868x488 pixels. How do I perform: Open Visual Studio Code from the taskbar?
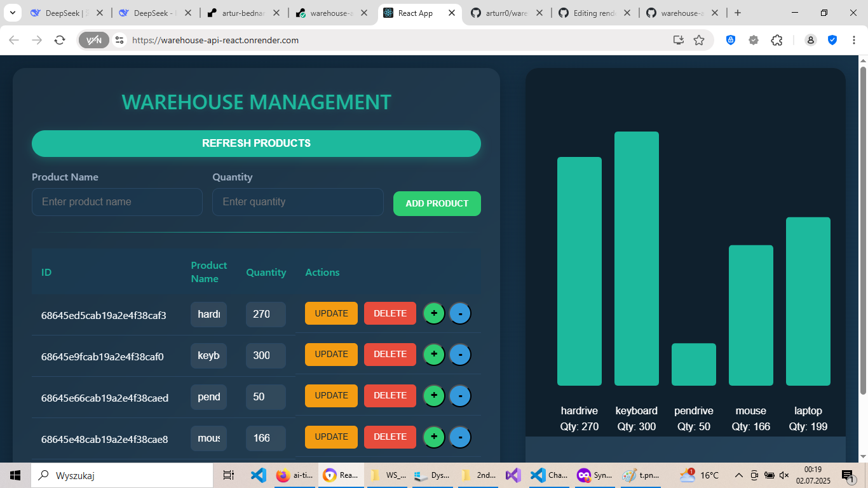(x=258, y=475)
